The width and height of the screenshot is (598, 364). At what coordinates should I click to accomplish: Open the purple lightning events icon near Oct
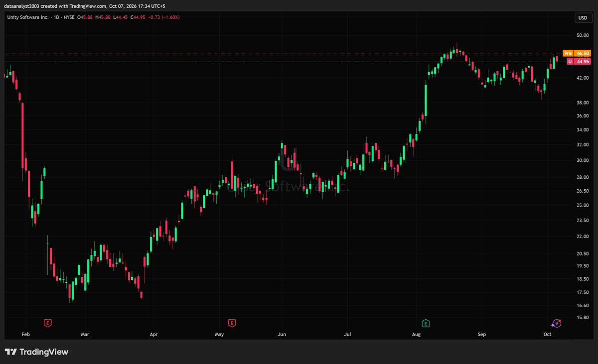[x=557, y=323]
